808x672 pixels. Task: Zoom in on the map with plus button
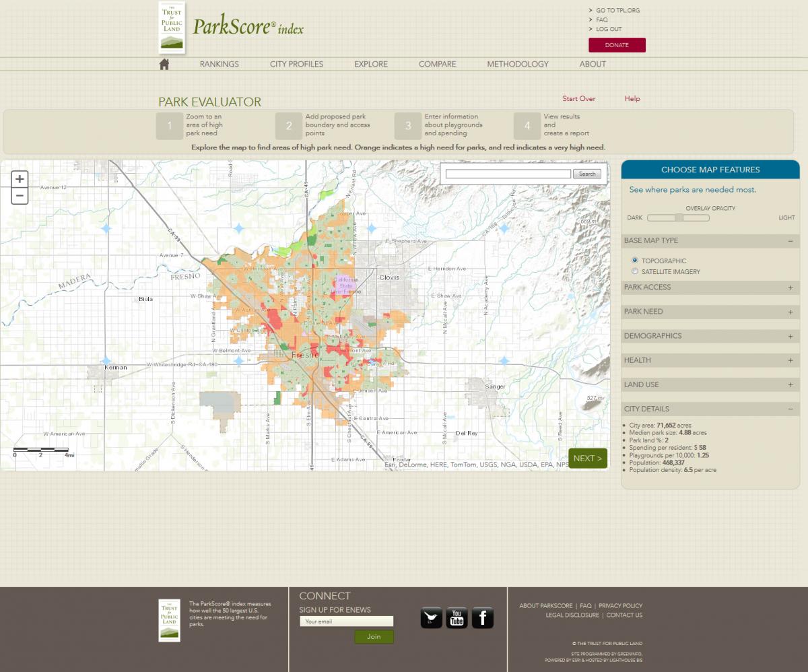coord(20,179)
